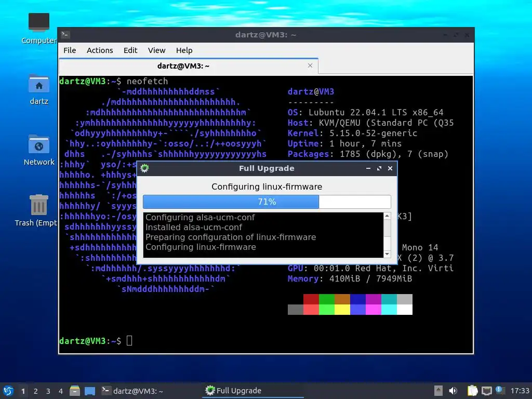Click the neofetch command text in terminal
Viewport: 532px width, 399px height.
click(x=147, y=81)
